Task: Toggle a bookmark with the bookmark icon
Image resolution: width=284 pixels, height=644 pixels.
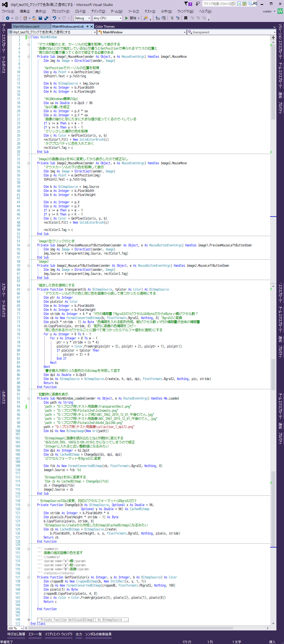Action: pyautogui.click(x=186, y=18)
